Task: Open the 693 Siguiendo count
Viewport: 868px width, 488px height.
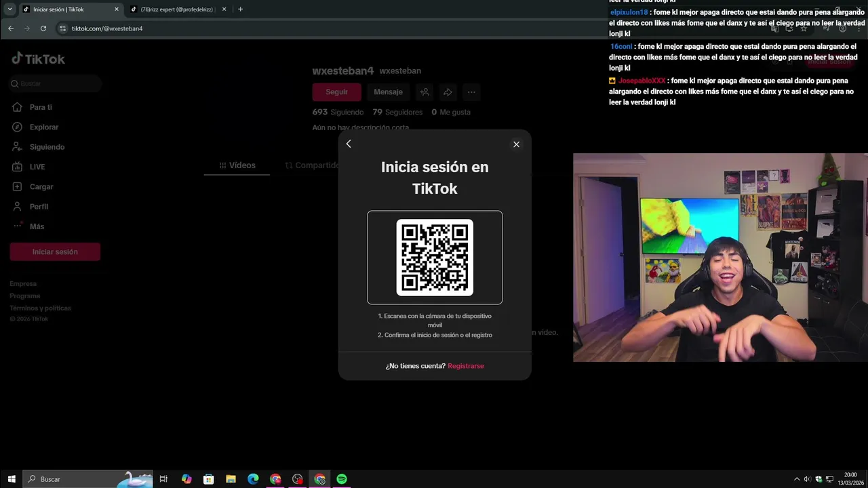Action: 338,112
